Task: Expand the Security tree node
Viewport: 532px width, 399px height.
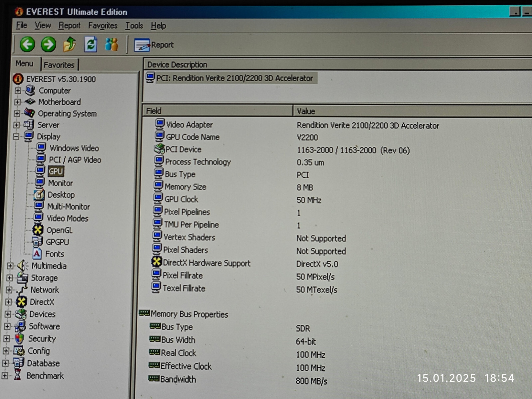Action: coord(7,339)
